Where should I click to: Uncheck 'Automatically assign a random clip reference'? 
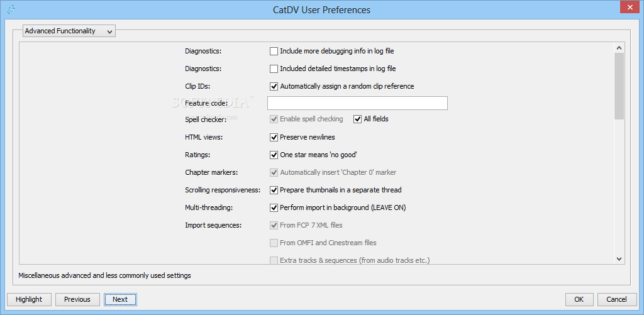[274, 87]
